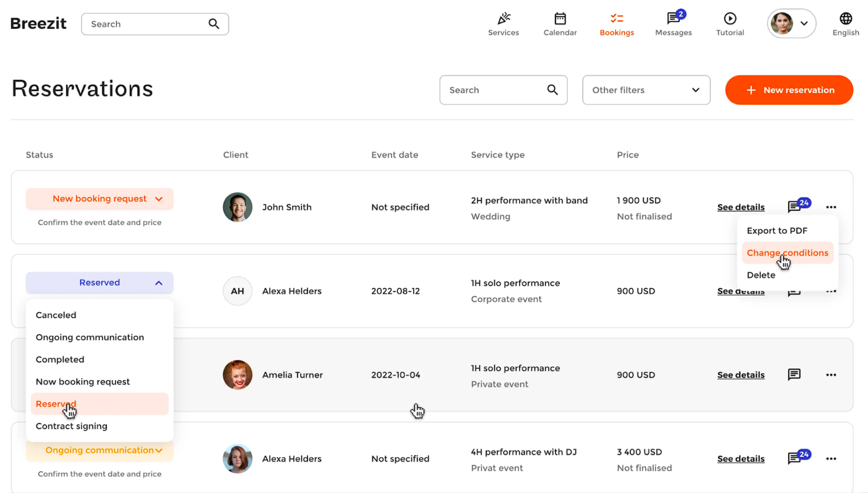Click the date 2022-08-12
Screen dimensions: 868x493
(395, 291)
